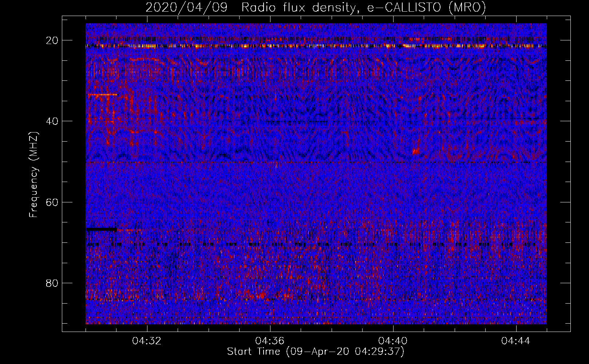Click the 04:40 time tick label

click(x=393, y=341)
